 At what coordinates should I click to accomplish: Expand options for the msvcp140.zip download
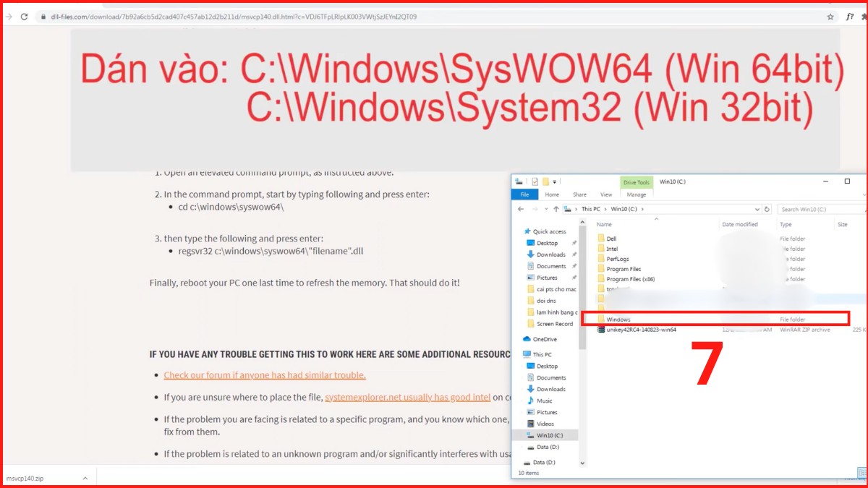point(85,478)
